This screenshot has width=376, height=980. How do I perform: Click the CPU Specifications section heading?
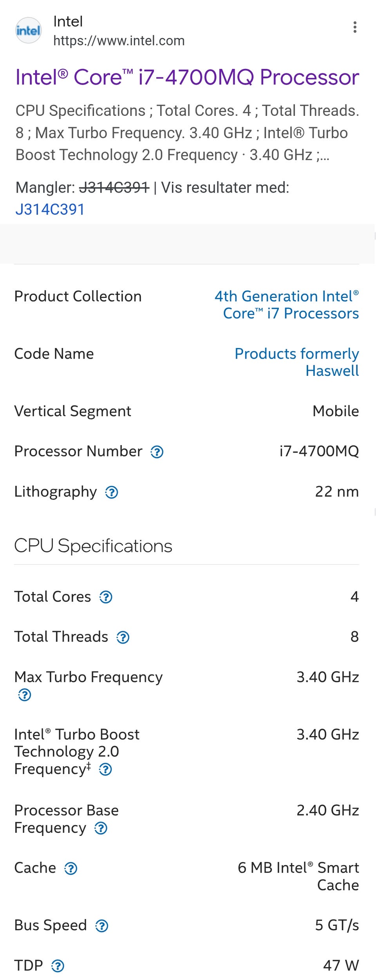pos(93,546)
